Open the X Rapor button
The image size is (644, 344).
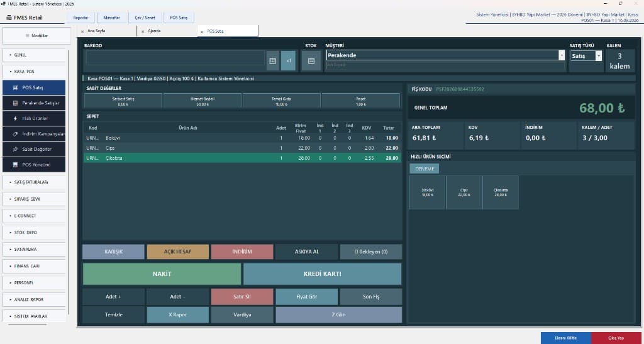click(x=178, y=315)
